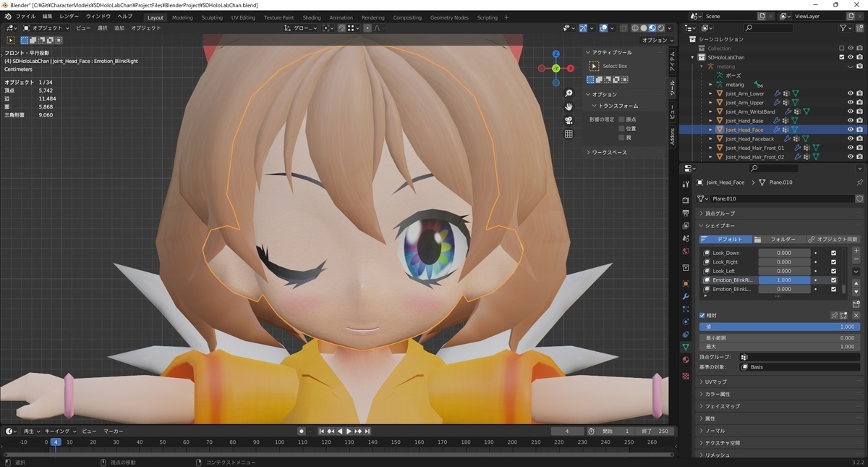Screen dimensions: 868x467
Task: Click the play animation button
Action: point(349,431)
